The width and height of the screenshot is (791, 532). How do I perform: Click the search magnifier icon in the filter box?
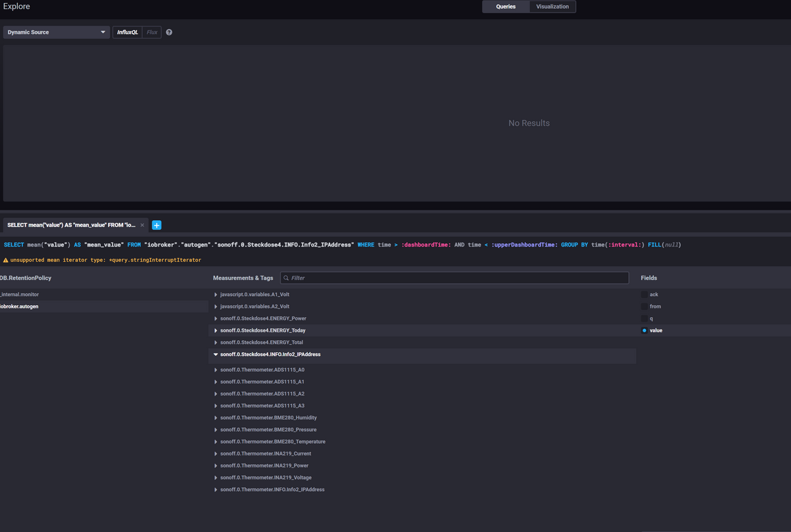pos(286,278)
